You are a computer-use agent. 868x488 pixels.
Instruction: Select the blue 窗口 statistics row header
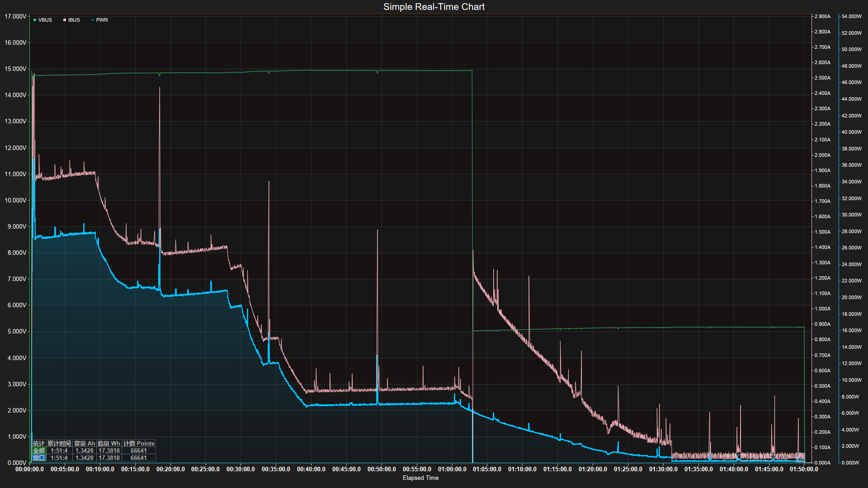[39, 458]
